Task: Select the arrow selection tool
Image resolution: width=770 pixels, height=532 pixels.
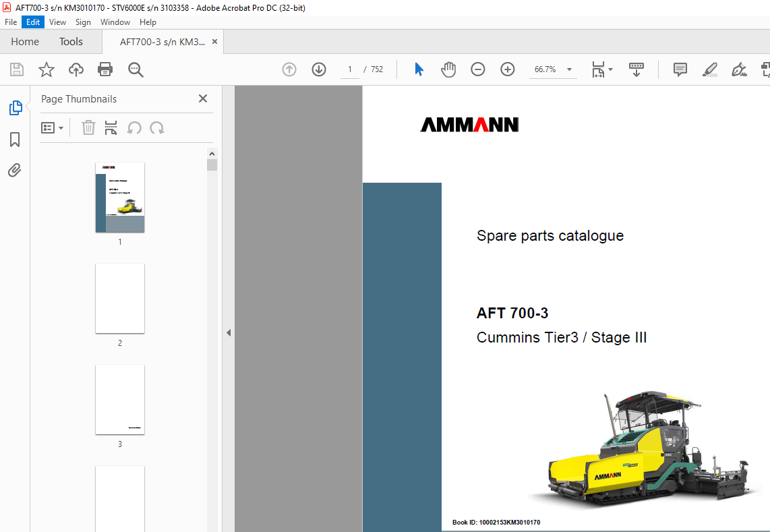Action: 419,69
